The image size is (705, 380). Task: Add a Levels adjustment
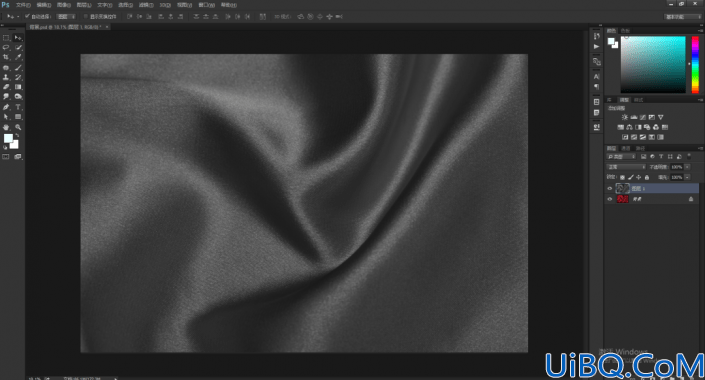(x=634, y=117)
